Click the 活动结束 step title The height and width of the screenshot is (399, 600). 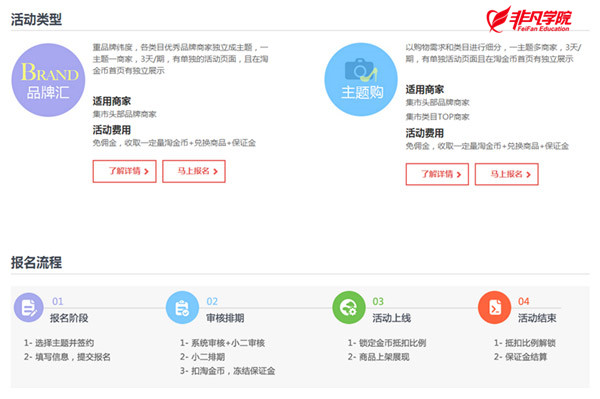[x=537, y=318]
